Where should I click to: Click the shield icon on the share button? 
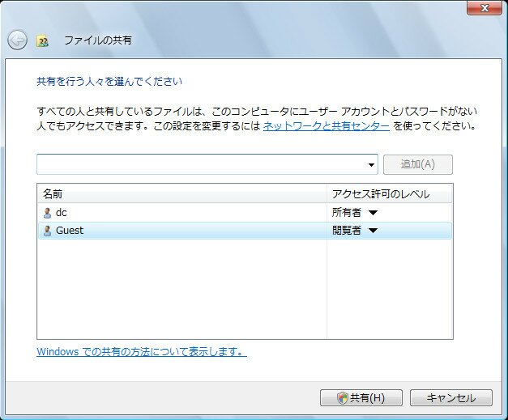click(342, 398)
